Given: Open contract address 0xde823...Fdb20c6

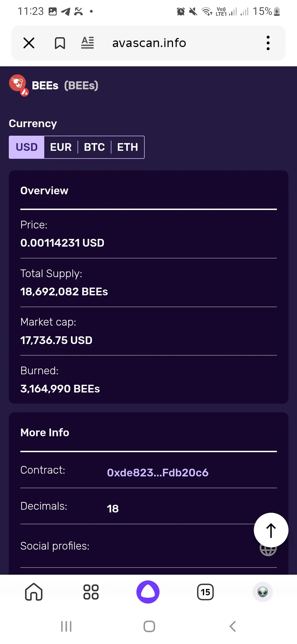Looking at the screenshot, I should (x=158, y=473).
